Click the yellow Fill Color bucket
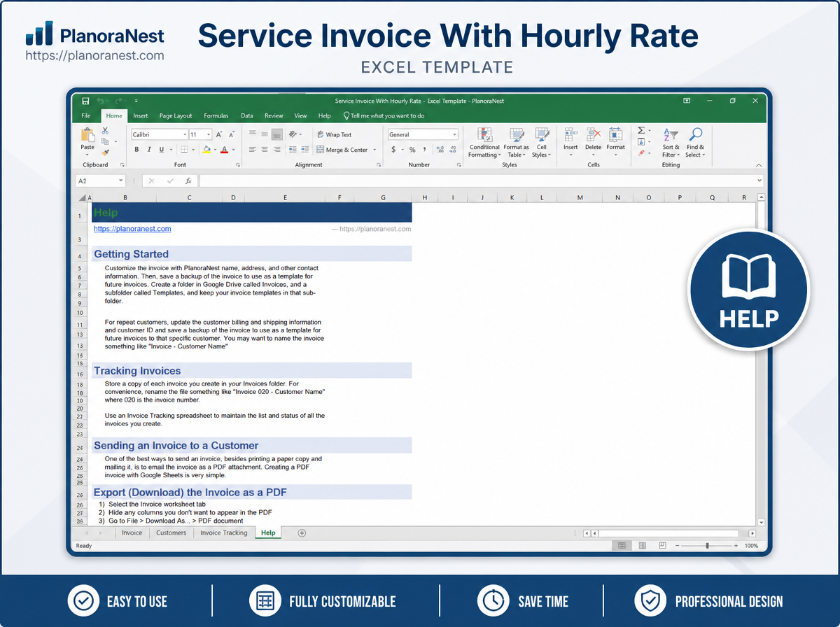 206,150
